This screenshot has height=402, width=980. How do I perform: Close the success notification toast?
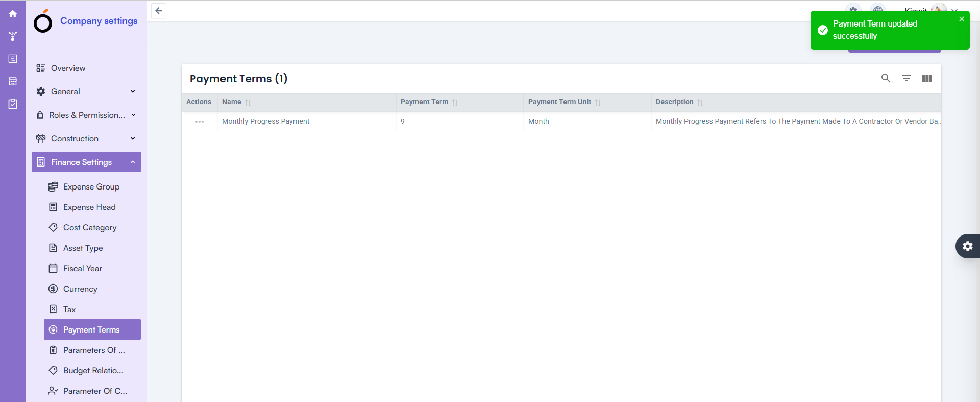(x=962, y=19)
